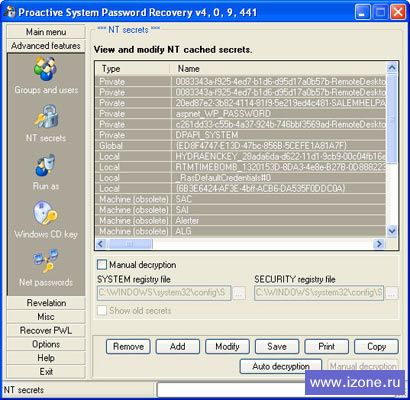Select the c261dd33 RemoteDesktop row
This screenshot has width=410, height=400.
pyautogui.click(x=241, y=124)
